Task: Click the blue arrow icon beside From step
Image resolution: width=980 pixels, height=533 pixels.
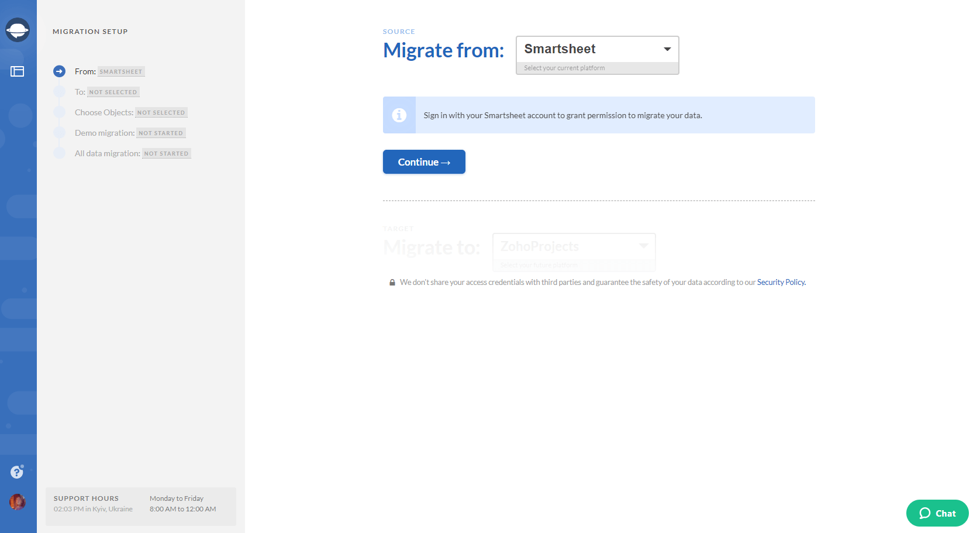Action: point(59,71)
